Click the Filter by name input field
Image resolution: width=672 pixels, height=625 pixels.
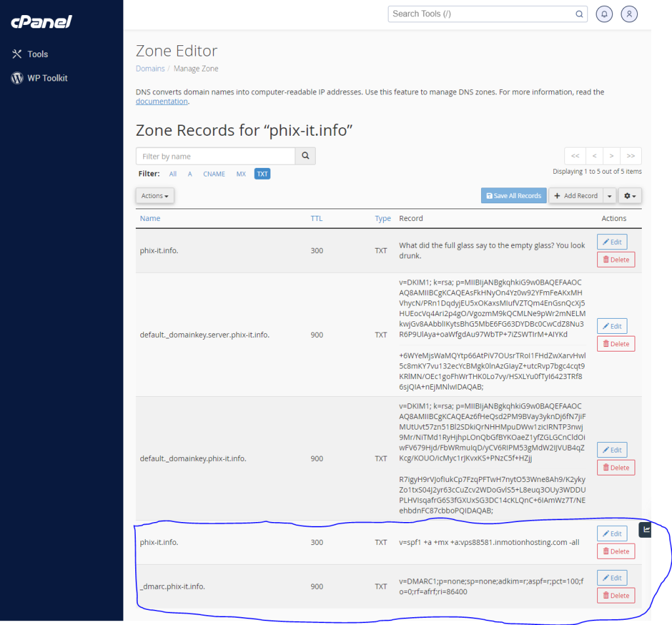tap(215, 156)
